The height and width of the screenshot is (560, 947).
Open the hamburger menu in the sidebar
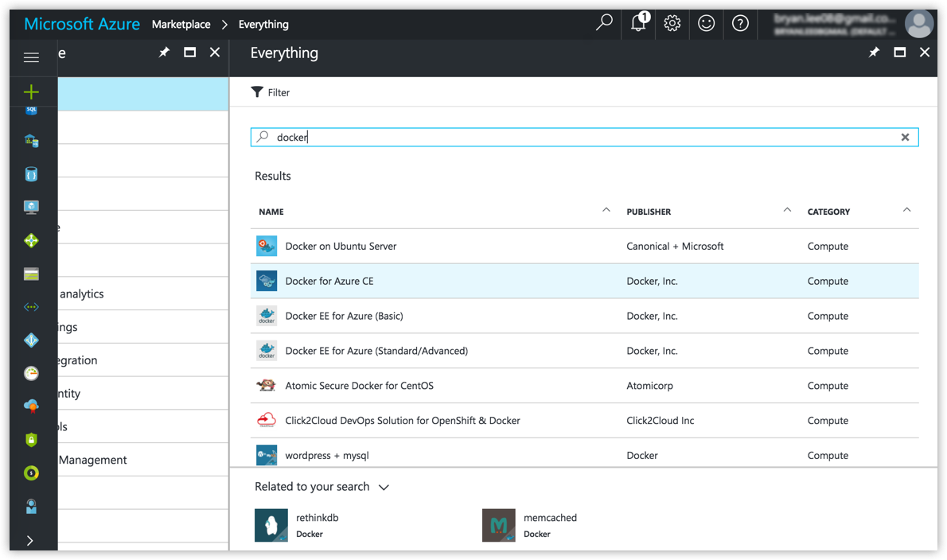click(x=31, y=57)
